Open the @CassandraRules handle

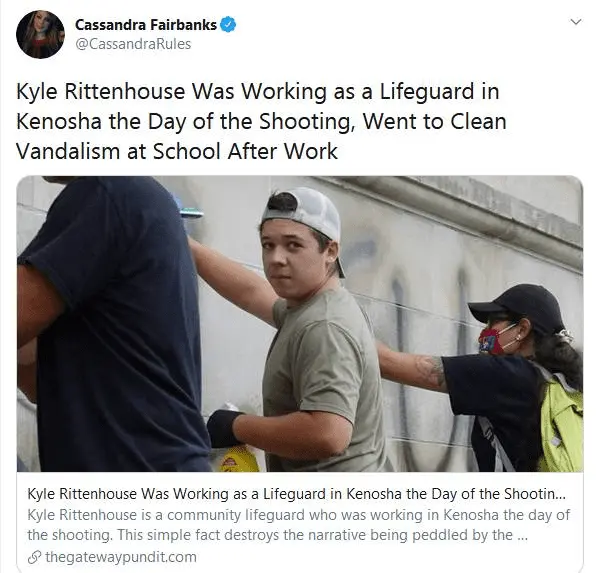[133, 44]
